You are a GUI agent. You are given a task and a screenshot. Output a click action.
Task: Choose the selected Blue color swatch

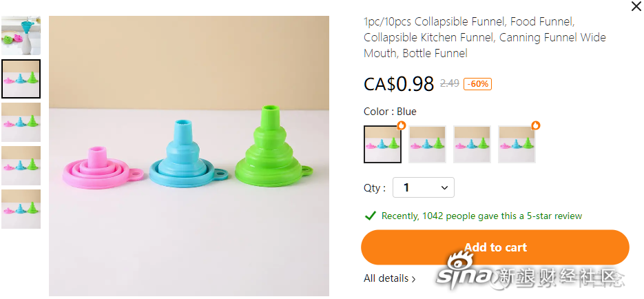pos(382,144)
